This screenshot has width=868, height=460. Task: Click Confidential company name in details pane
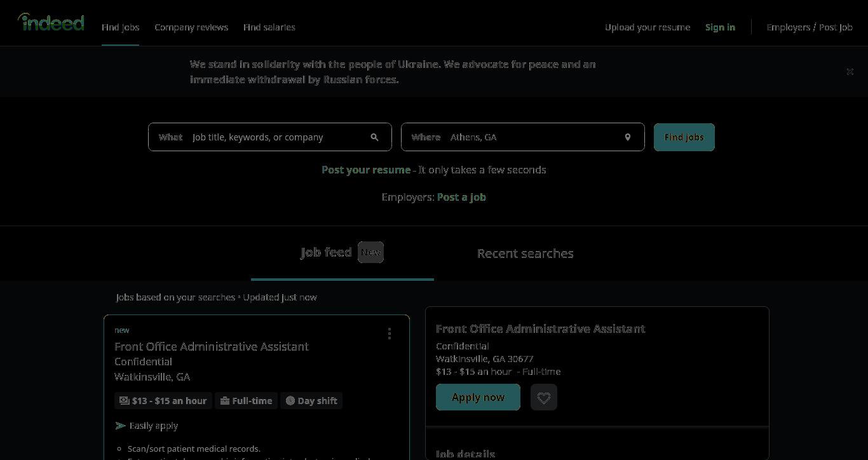463,346
